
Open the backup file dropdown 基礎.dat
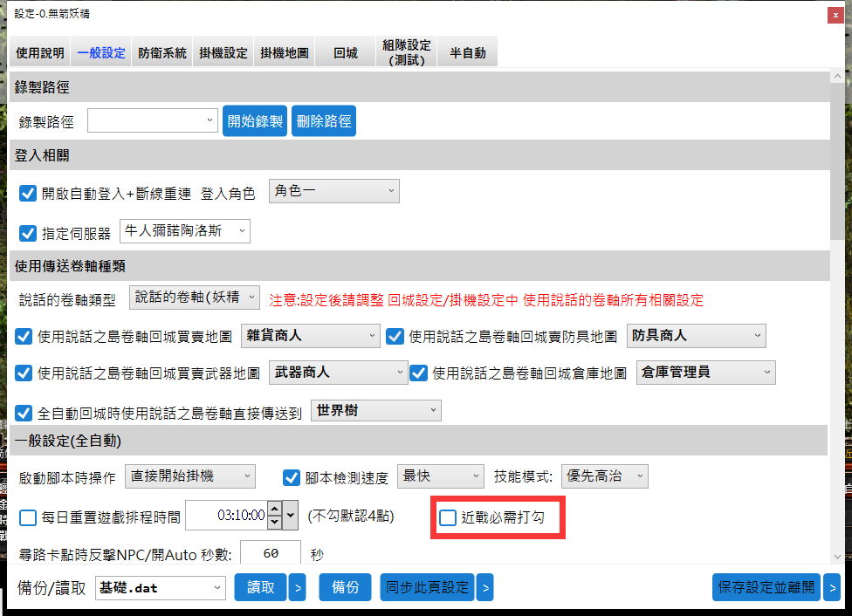coord(161,588)
